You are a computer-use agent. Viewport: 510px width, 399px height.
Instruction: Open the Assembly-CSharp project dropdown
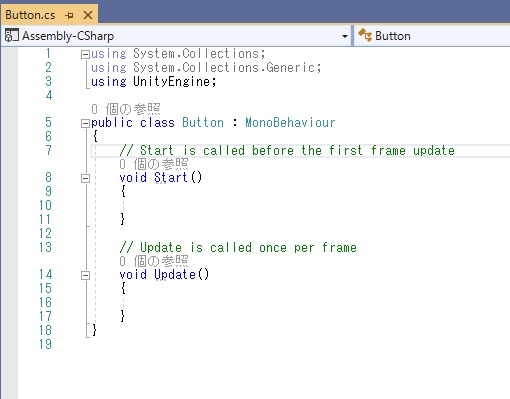(345, 36)
